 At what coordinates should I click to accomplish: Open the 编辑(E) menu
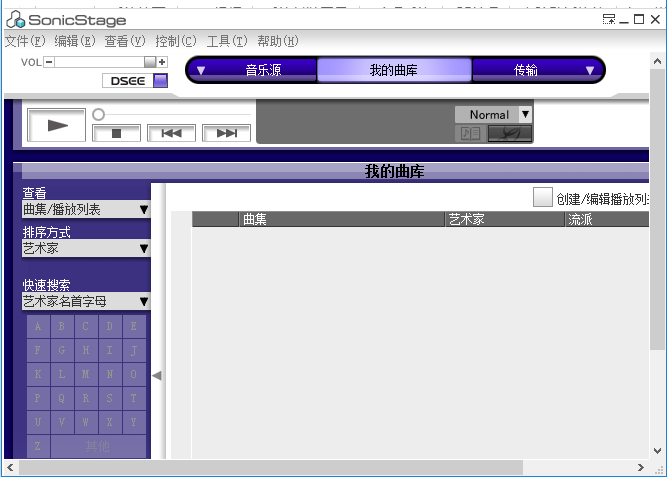[x=75, y=41]
